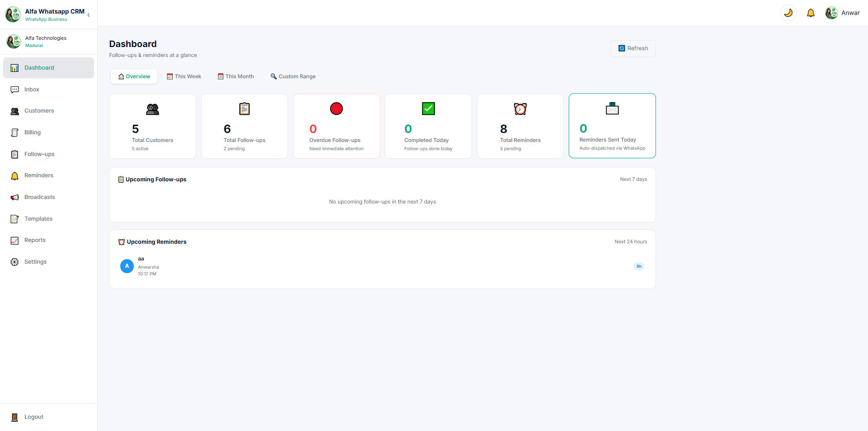Image resolution: width=868 pixels, height=431 pixels.
Task: Click the Anwar username in header
Action: pos(850,13)
